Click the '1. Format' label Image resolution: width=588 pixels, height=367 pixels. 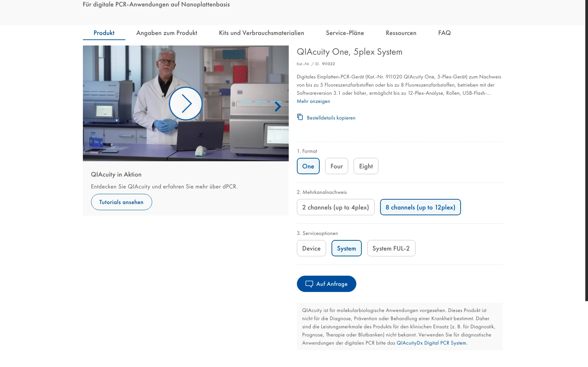click(x=307, y=151)
